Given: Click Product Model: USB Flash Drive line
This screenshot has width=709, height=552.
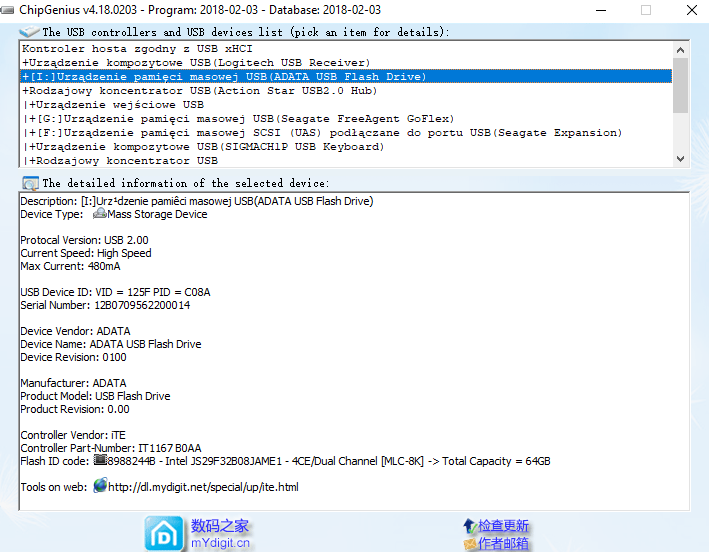Looking at the screenshot, I should click(95, 396).
